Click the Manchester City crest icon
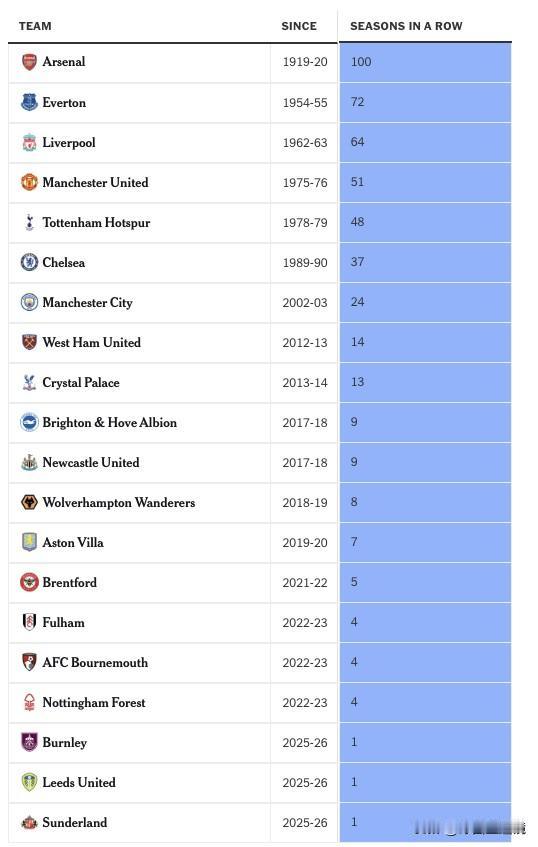Screen dimensions: 538x847 29,302
